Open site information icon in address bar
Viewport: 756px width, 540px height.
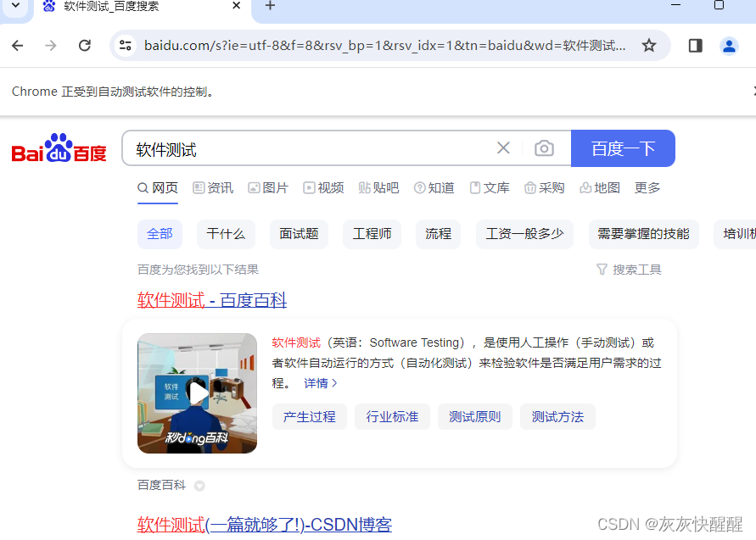point(126,46)
